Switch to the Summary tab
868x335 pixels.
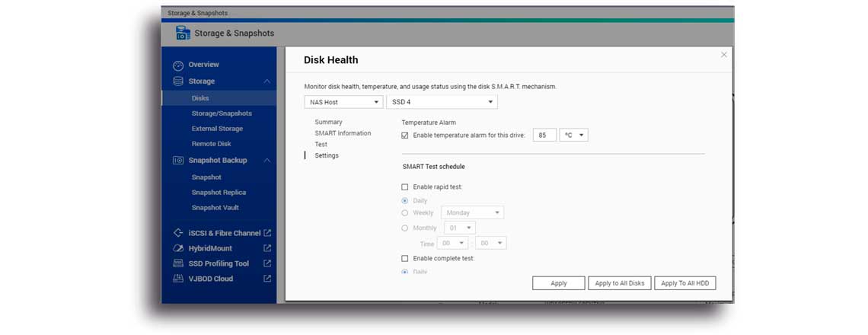point(328,122)
